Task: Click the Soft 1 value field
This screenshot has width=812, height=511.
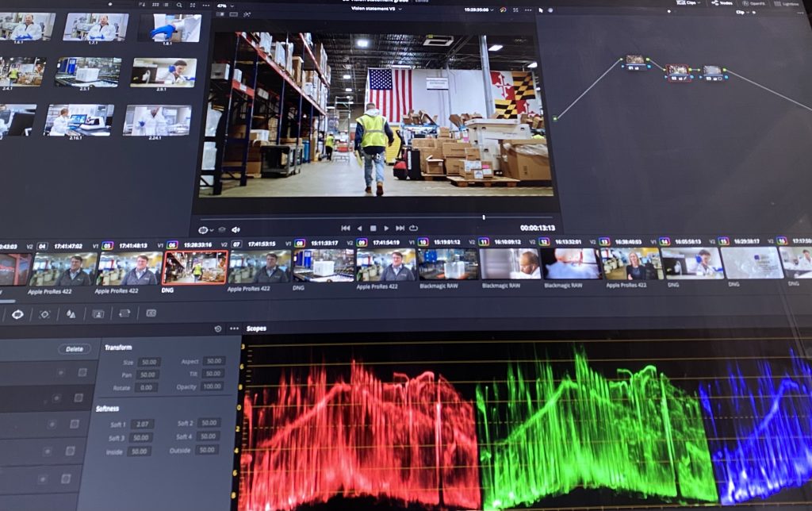Action: click(142, 425)
